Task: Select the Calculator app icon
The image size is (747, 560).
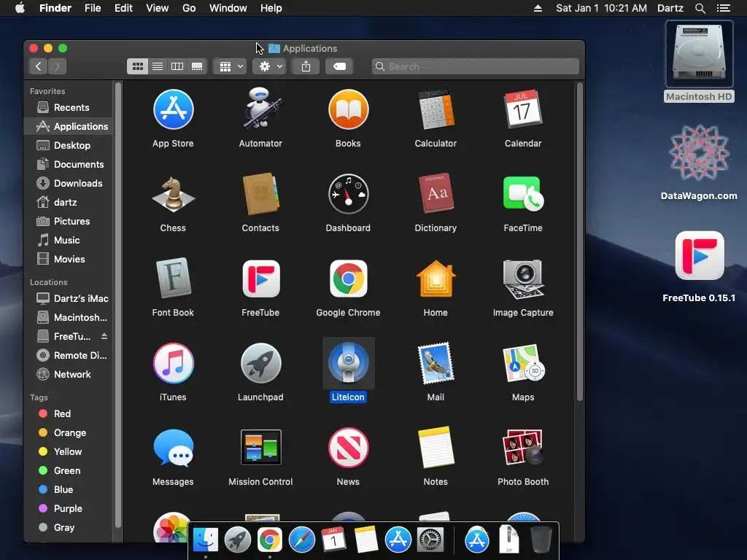Action: pos(436,109)
